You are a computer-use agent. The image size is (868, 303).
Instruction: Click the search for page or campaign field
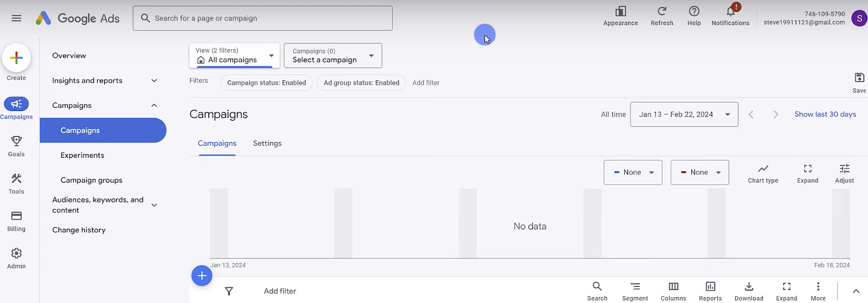[263, 18]
